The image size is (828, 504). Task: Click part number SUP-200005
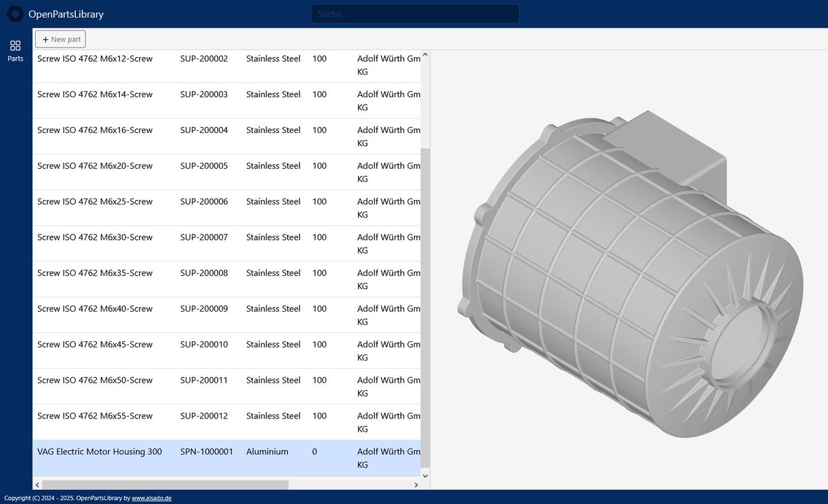[204, 166]
